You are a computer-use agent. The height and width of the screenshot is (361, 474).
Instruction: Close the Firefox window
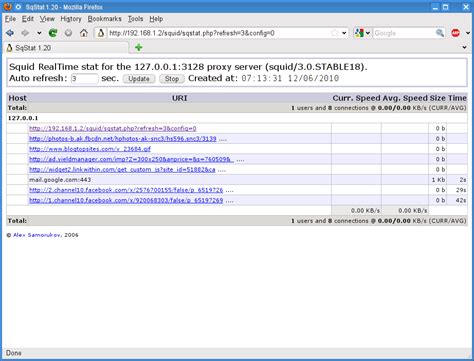466,7
